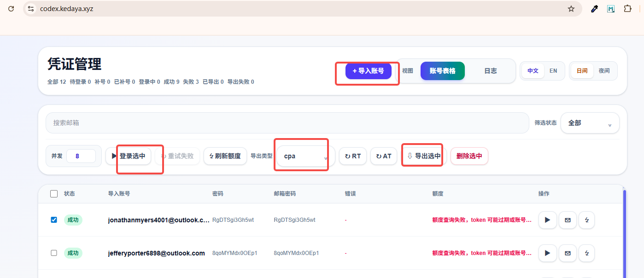Switch language to EN

tap(553, 71)
